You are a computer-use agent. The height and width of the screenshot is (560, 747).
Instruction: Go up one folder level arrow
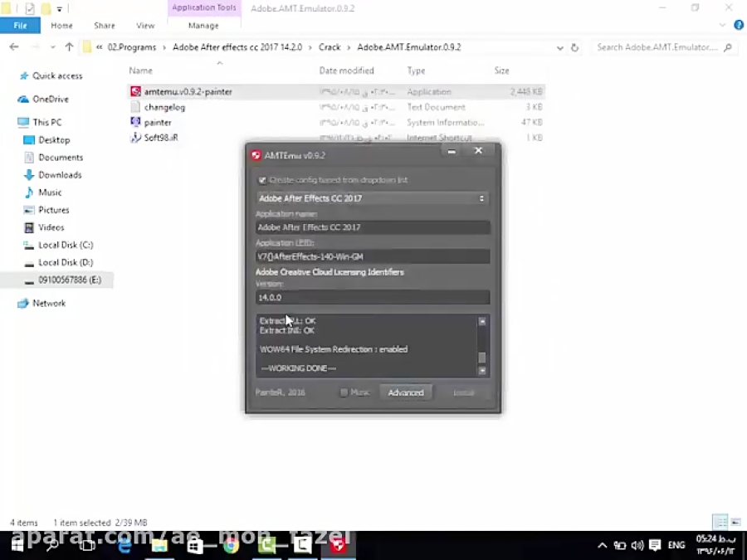click(70, 47)
